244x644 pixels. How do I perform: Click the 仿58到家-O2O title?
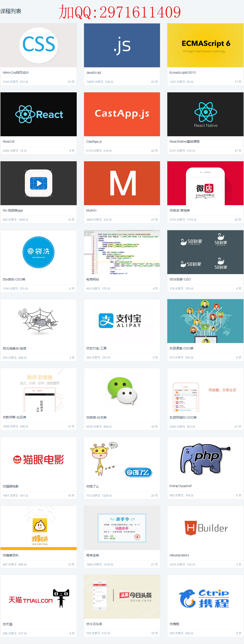180,280
